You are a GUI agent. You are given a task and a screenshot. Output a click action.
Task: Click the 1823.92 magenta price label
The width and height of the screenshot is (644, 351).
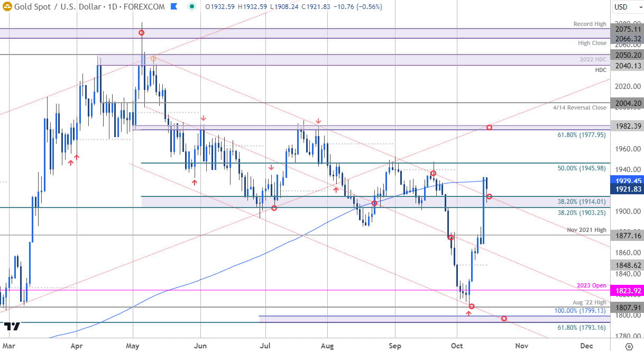click(627, 290)
